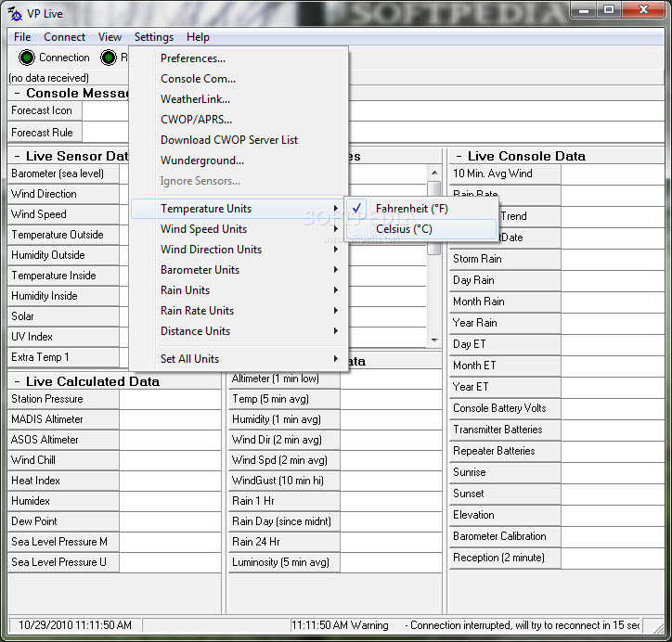Click the WindGust (10 min hi) label
This screenshot has height=642, width=672.
click(284, 481)
